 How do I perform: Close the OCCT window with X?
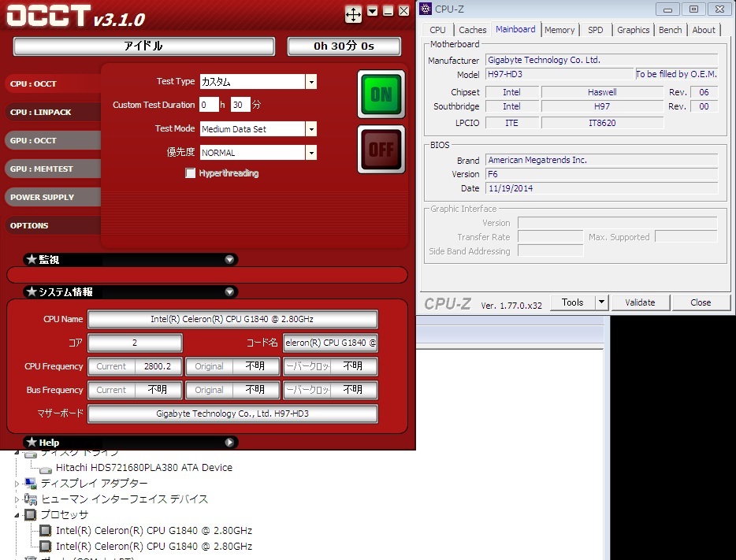(x=403, y=11)
